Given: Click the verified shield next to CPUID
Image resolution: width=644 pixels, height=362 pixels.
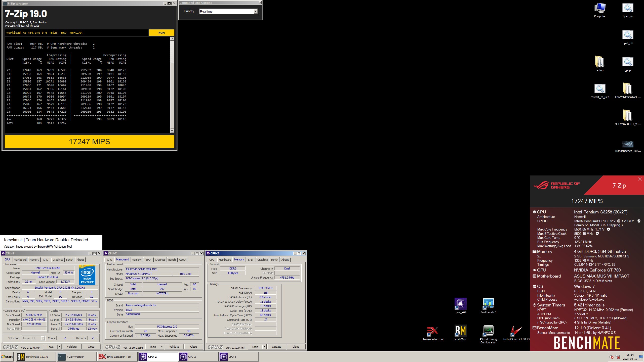Looking at the screenshot, I should point(639,221).
